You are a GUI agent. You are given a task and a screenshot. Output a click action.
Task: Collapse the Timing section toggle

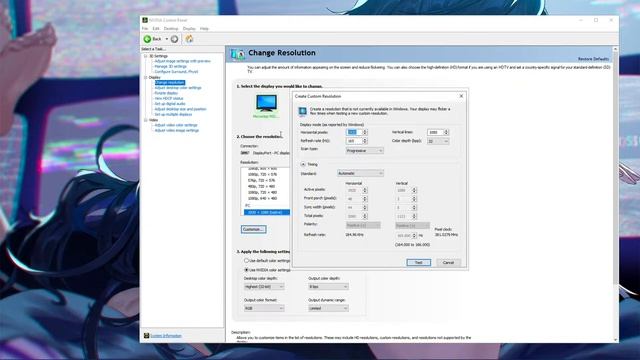(303, 164)
